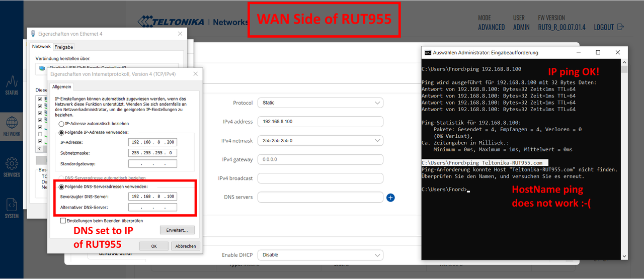Open the Services section in the sidebar

12,167
